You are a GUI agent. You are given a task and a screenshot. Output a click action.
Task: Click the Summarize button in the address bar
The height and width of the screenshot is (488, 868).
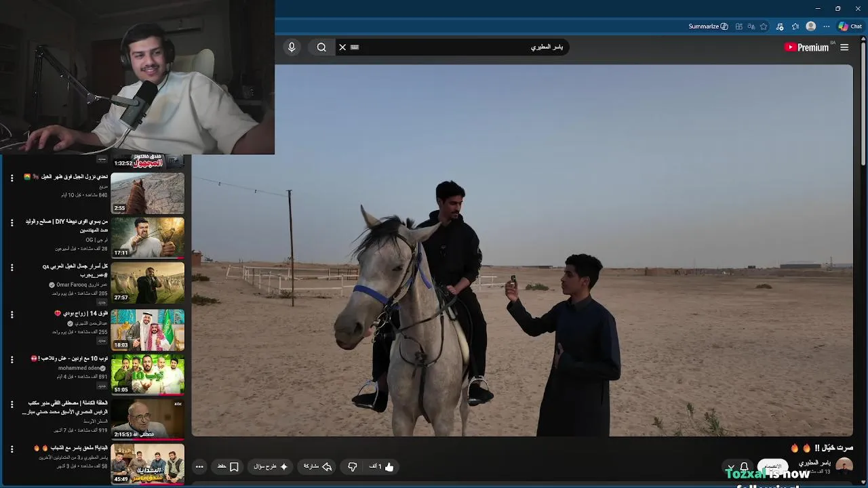pos(708,26)
